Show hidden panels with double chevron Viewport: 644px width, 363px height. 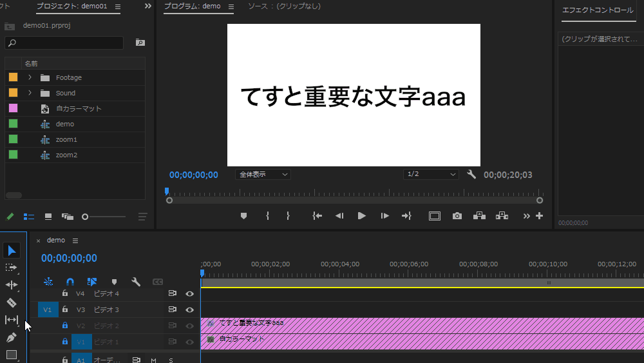click(x=148, y=6)
